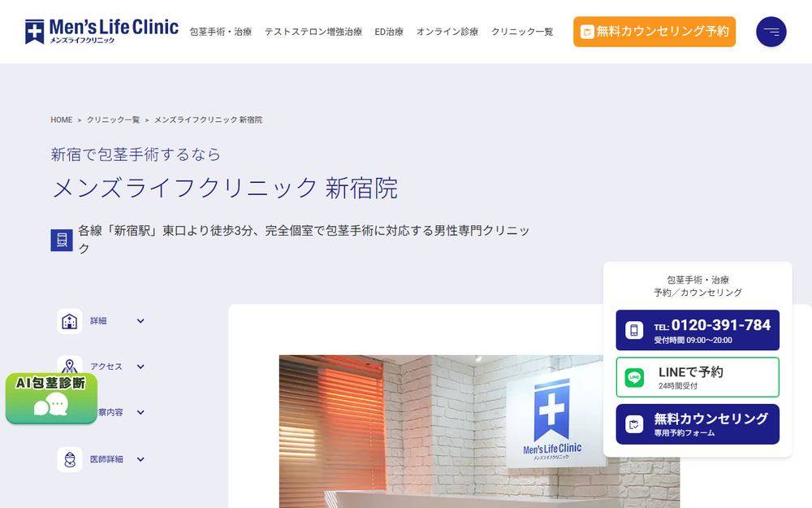Click the building icon next to 詳細
812x508 pixels.
(69, 321)
